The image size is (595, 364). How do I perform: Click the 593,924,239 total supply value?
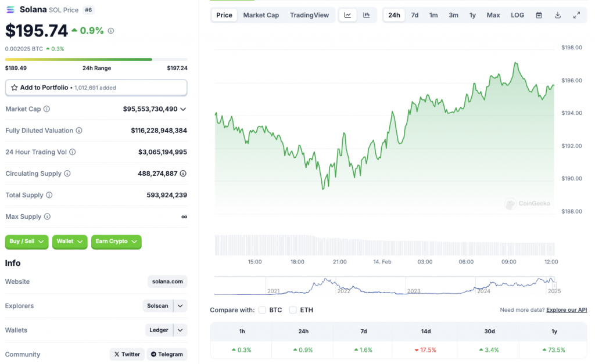click(167, 195)
